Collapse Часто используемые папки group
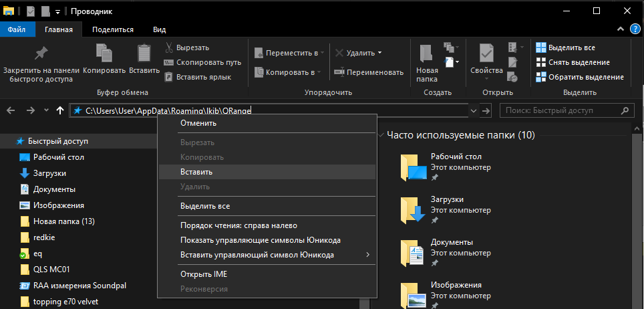Screen dimensions: 644x309 tap(382, 135)
